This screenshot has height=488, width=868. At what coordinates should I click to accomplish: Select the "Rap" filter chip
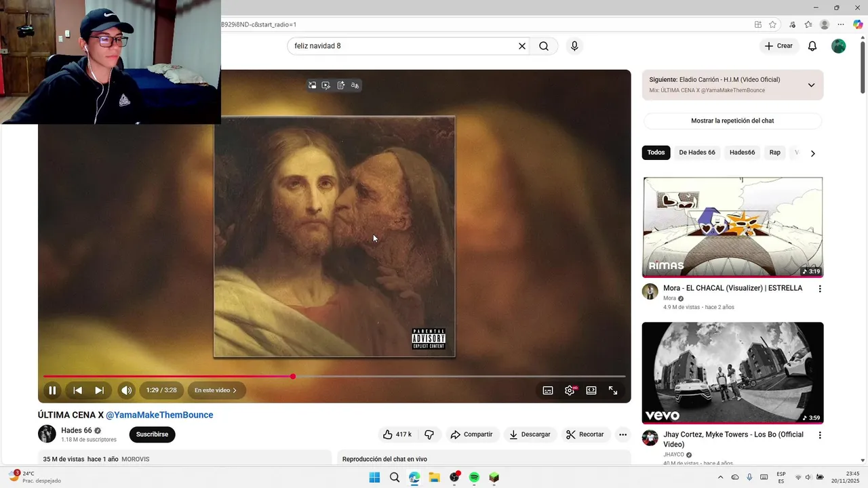(x=774, y=152)
